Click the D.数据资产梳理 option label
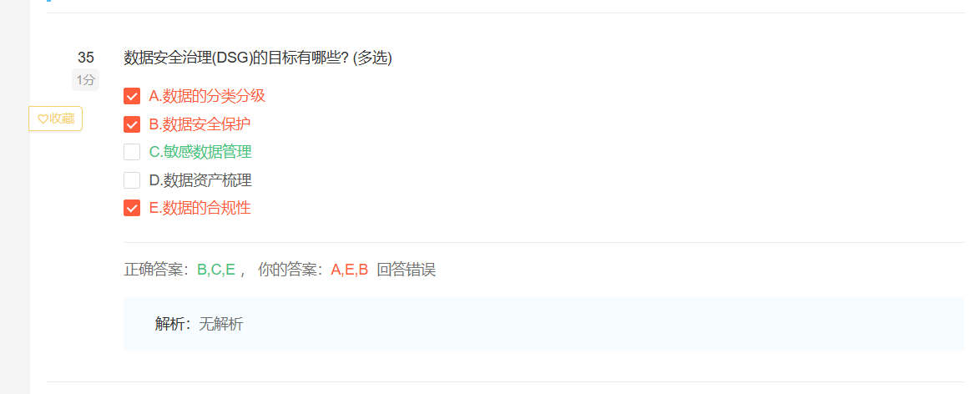The image size is (980, 394). 200,180
